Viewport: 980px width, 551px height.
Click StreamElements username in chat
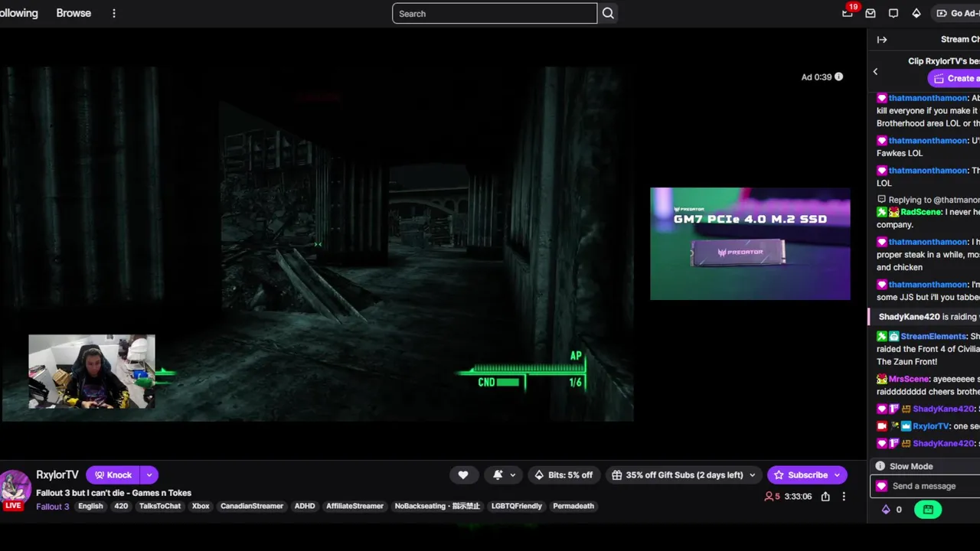933,337
